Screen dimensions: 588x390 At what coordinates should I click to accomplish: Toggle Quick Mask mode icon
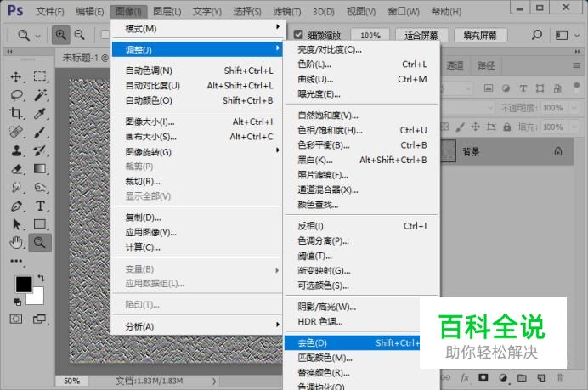(x=16, y=319)
